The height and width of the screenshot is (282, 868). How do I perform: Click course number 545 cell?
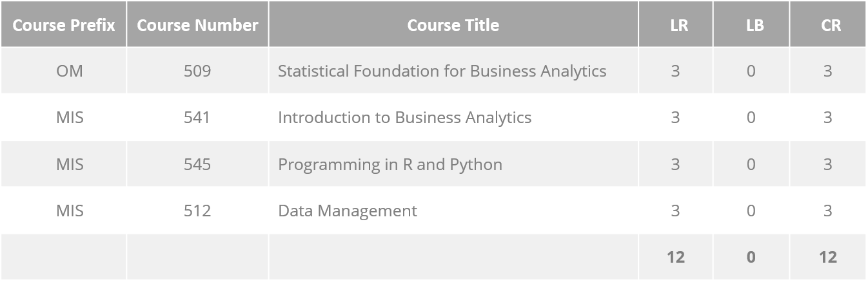197,164
